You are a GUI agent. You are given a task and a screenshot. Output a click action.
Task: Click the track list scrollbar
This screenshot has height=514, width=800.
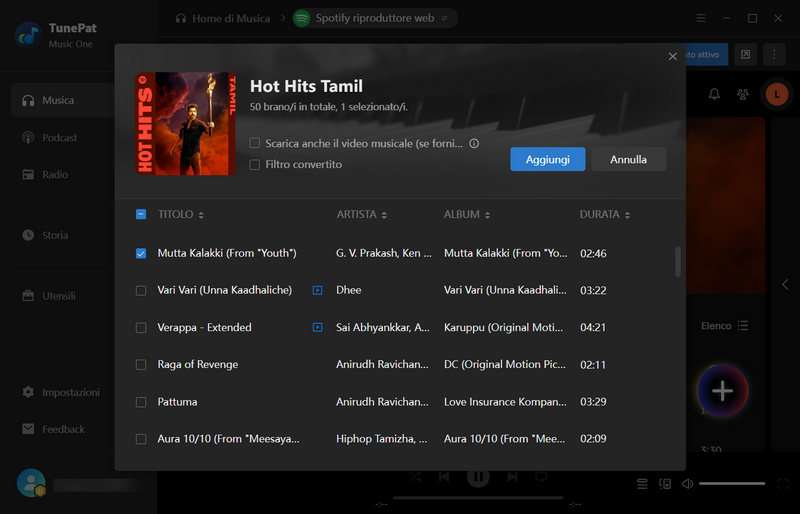(x=678, y=261)
